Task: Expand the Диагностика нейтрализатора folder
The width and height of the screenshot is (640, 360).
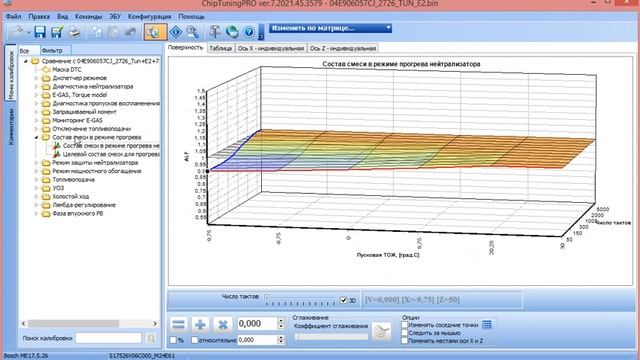Action: (36, 87)
